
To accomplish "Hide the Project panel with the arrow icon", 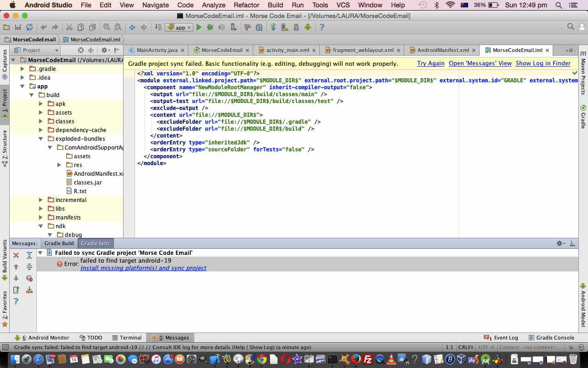I will tap(117, 50).
